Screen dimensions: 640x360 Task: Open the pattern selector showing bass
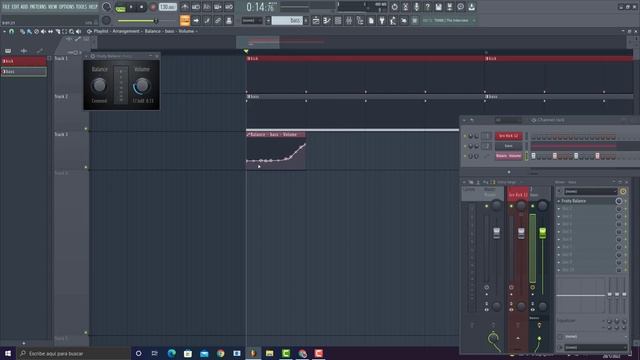[x=287, y=20]
